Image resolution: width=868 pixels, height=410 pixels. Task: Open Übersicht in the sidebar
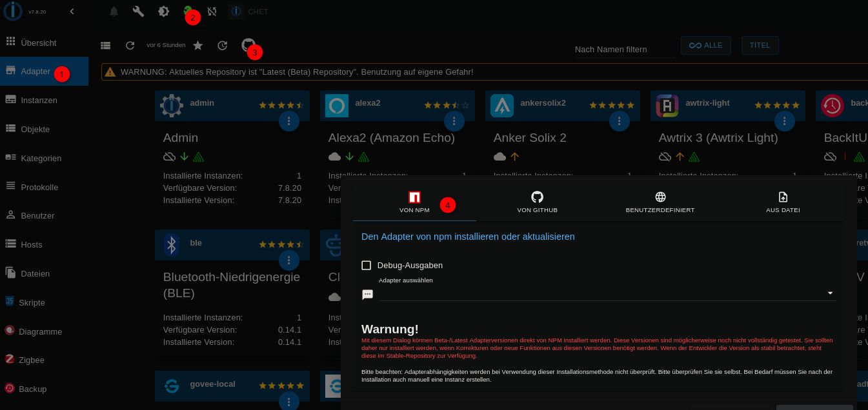coord(44,43)
